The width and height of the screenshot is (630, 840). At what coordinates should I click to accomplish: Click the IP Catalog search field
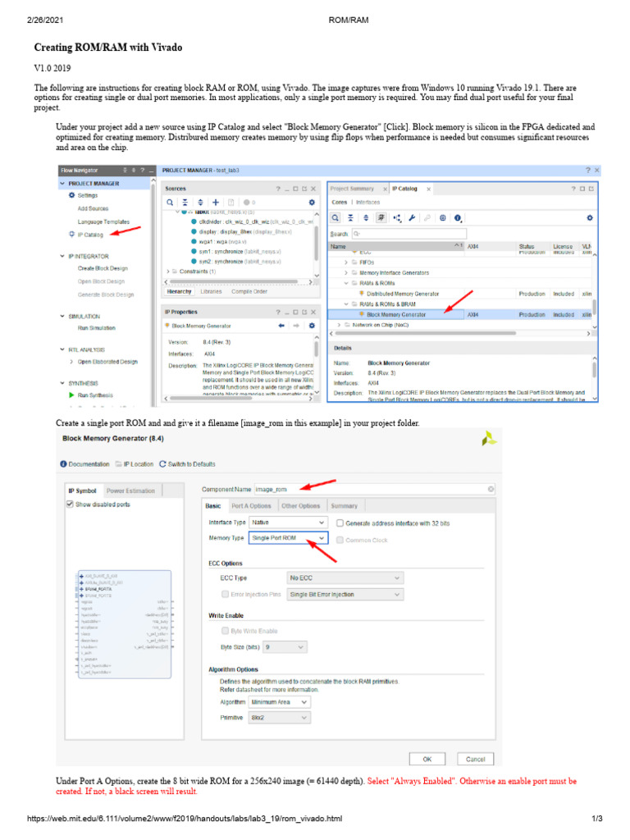coord(409,234)
